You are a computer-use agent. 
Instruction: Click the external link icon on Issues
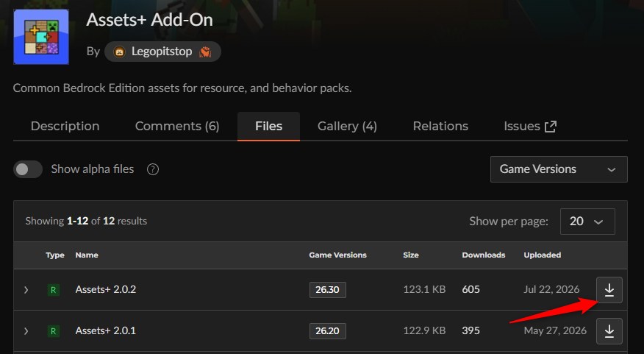click(551, 127)
